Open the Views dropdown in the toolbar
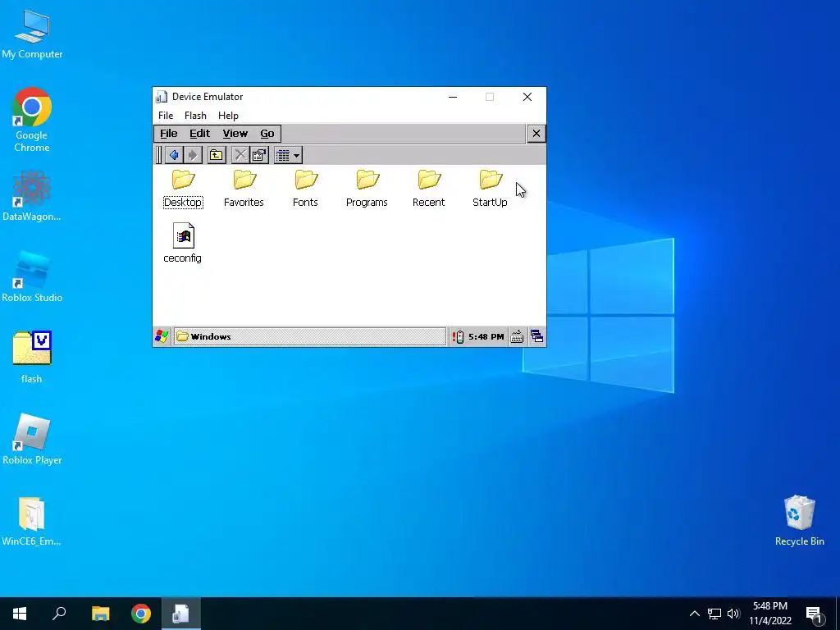840x630 pixels. tap(288, 155)
